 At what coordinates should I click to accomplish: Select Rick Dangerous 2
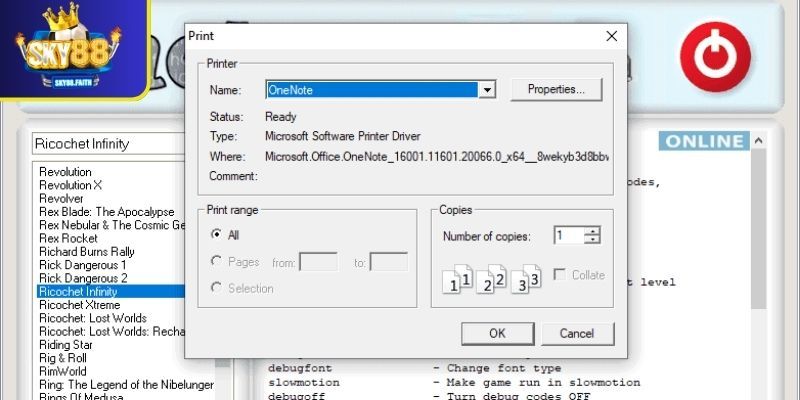[x=83, y=278]
